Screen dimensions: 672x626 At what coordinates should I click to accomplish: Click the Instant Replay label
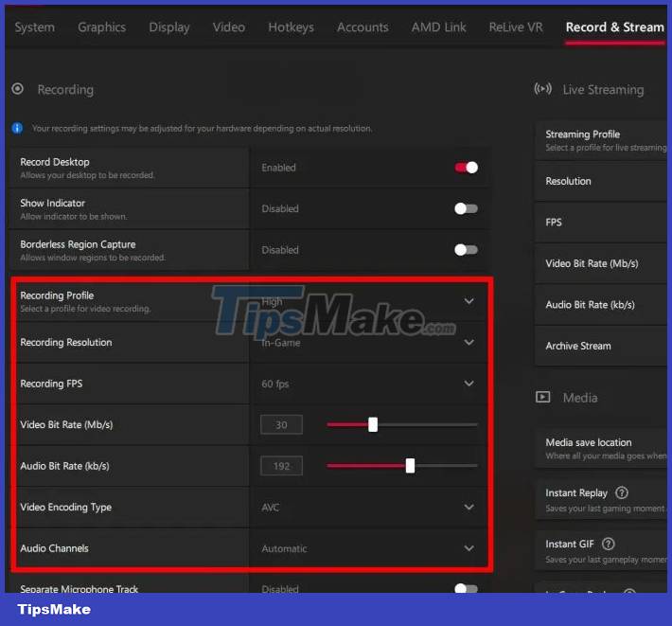576,493
